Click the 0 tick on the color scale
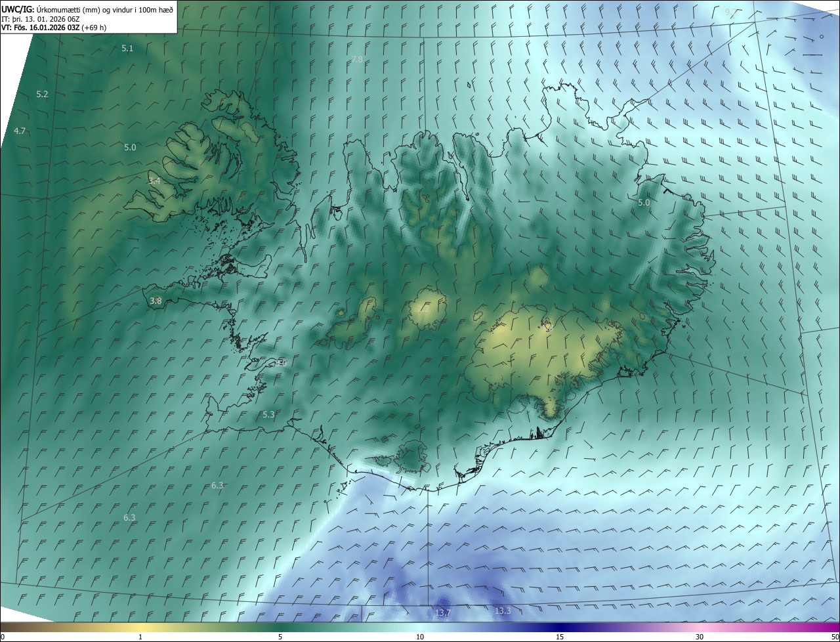The height and width of the screenshot is (642, 840). 3,637
